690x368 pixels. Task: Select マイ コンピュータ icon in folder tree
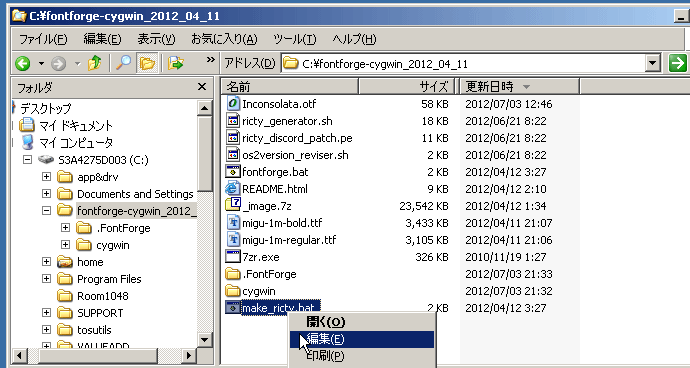pos(27,142)
